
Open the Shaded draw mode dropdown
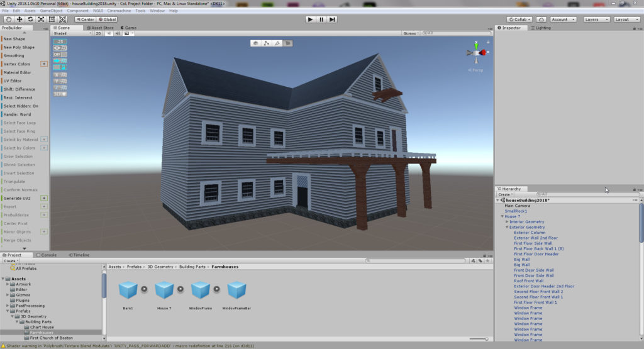tap(72, 33)
